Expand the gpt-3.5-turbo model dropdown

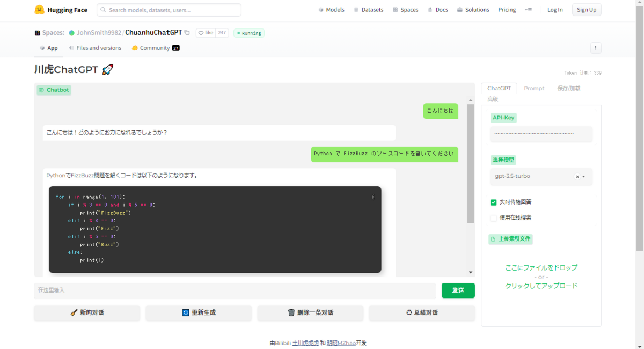(x=584, y=176)
